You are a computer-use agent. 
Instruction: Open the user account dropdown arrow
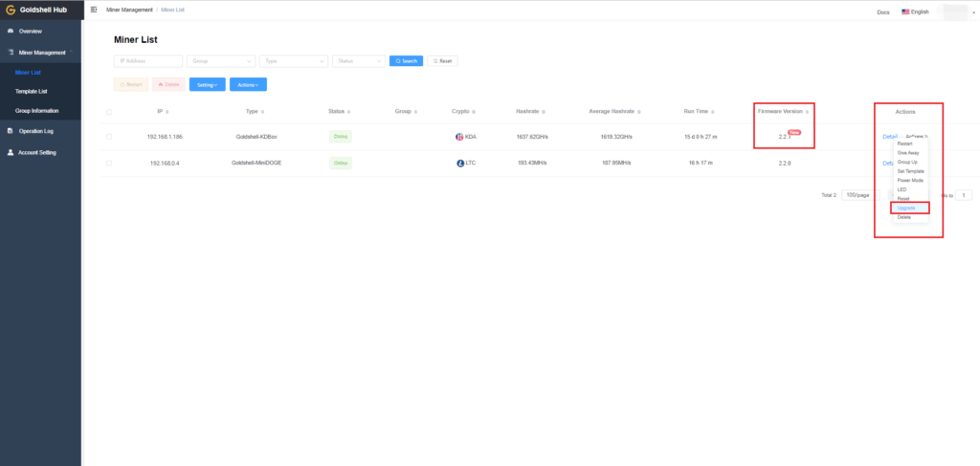point(973,12)
